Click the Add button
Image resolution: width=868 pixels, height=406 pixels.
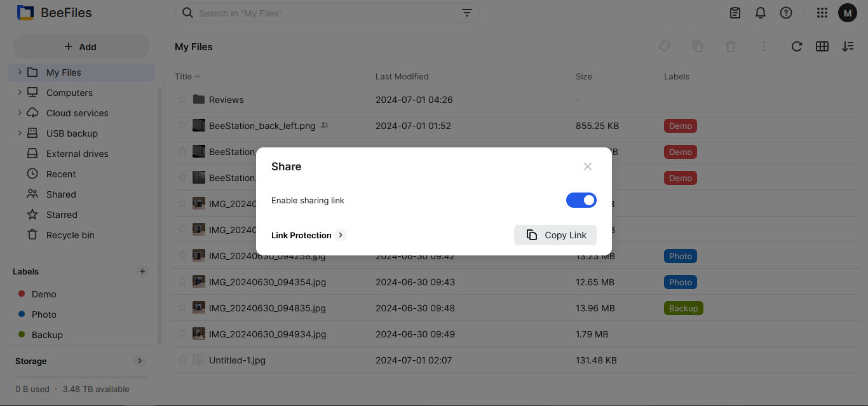[81, 46]
